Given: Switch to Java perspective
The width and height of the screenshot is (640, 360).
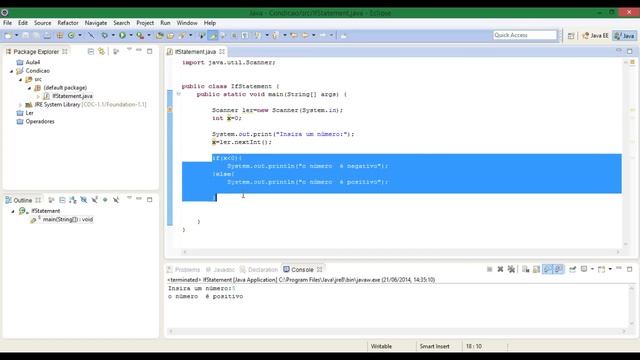Looking at the screenshot, I should point(624,36).
